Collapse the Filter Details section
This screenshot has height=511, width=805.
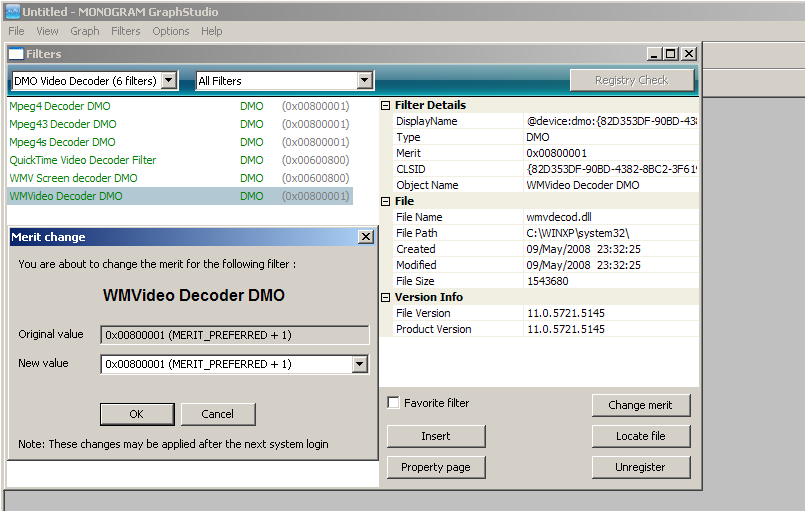pos(386,105)
